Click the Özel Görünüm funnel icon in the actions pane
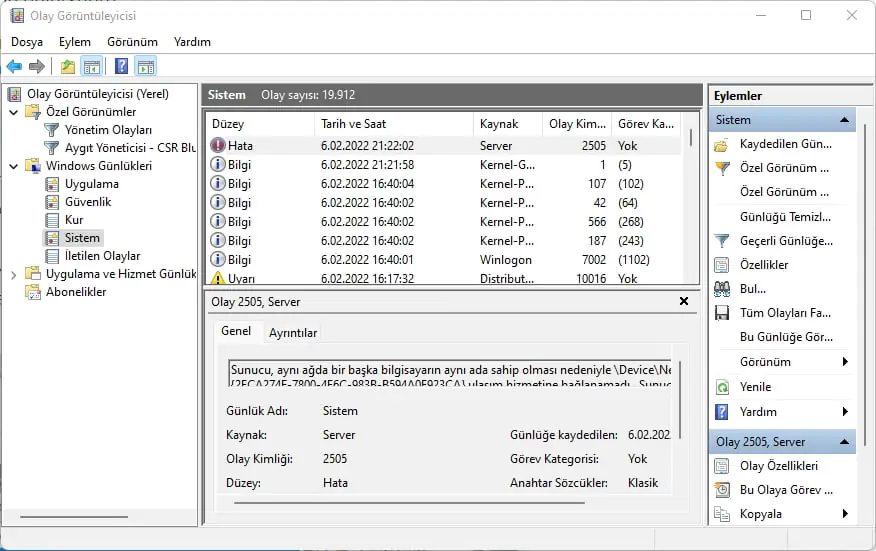Viewport: 876px width, 551px height. click(x=722, y=168)
